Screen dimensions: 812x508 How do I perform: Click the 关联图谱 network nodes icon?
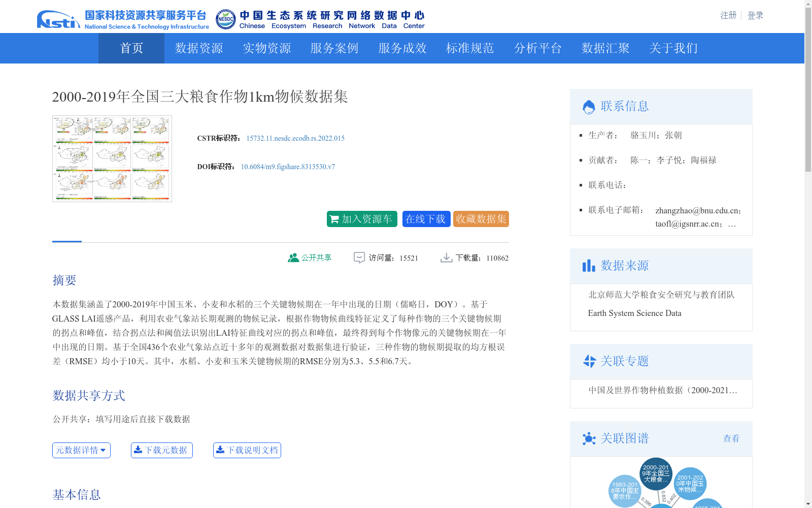(x=589, y=438)
